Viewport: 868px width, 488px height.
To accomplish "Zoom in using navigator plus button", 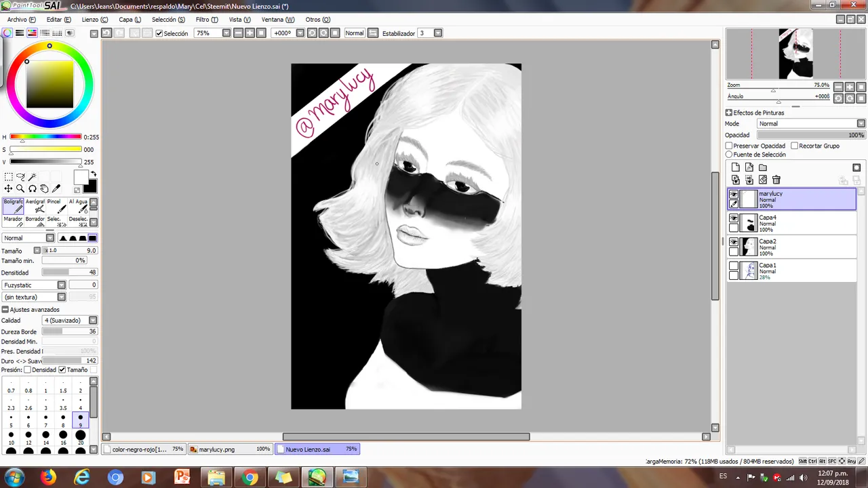I will (x=850, y=87).
